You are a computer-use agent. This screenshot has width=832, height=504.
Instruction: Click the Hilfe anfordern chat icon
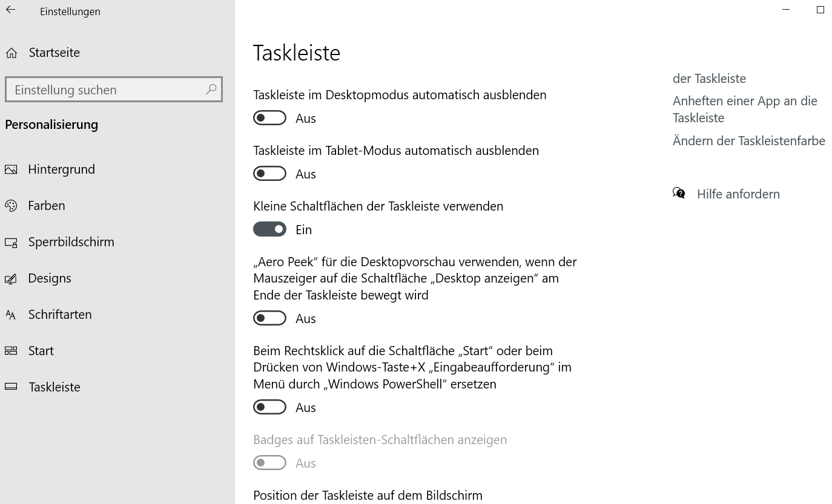tap(679, 194)
